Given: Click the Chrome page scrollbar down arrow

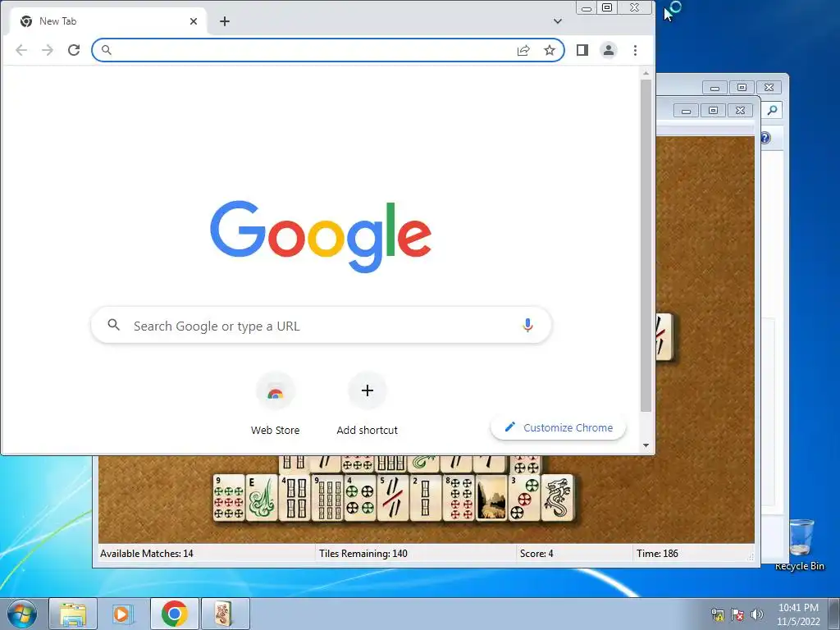Looking at the screenshot, I should pyautogui.click(x=646, y=445).
